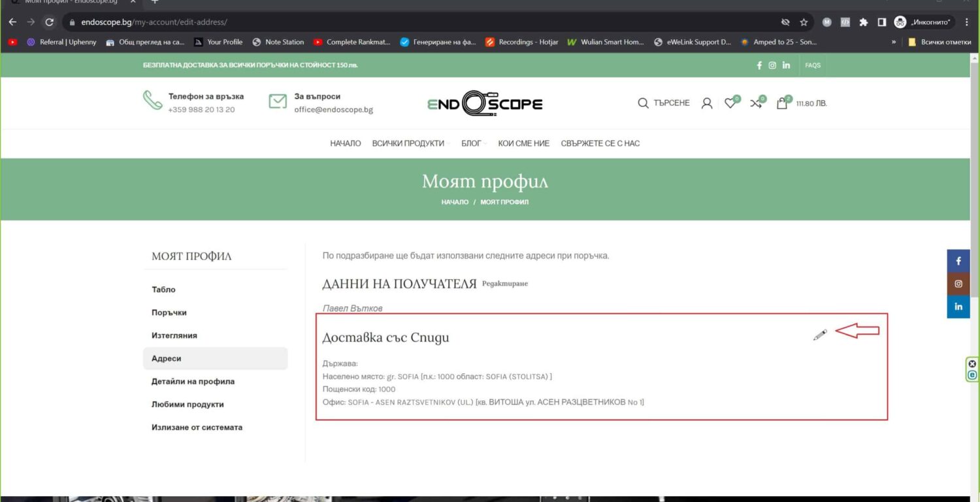The width and height of the screenshot is (980, 502).
Task: Click the Instagram icon in top green bar
Action: (772, 65)
